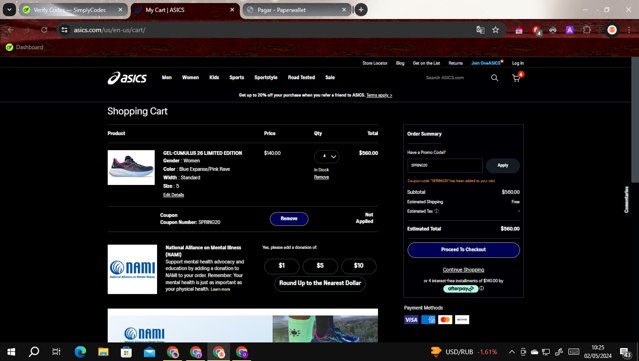Launch Microsoft Edge from taskbar

tap(80, 352)
